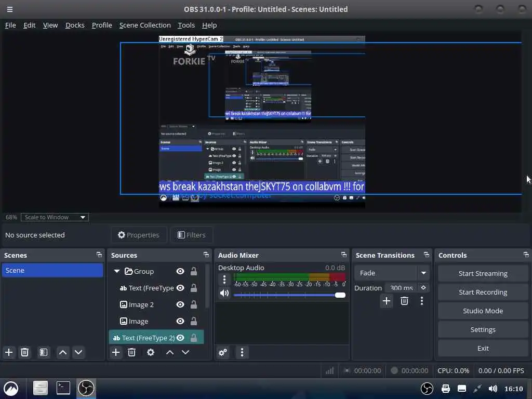532x399 pixels.
Task: Click Start Streaming button
Action: 483,273
